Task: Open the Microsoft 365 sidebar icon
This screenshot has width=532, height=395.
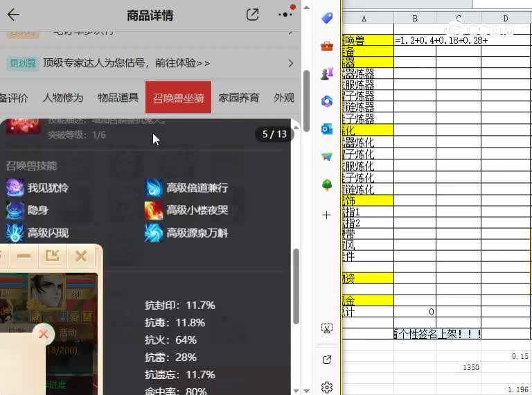Action: 327,101
